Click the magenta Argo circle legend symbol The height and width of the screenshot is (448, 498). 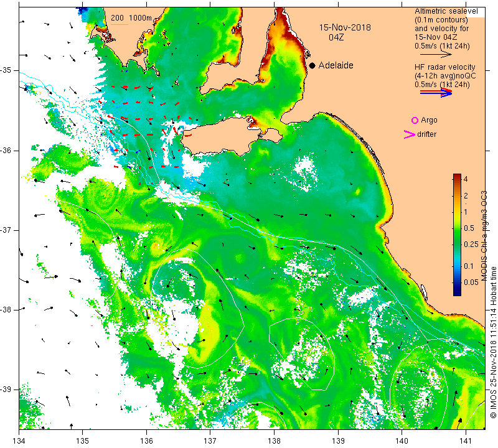(415, 120)
